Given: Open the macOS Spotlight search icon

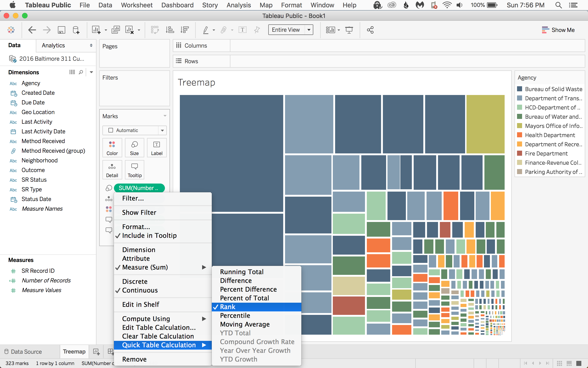Looking at the screenshot, I should coord(558,5).
